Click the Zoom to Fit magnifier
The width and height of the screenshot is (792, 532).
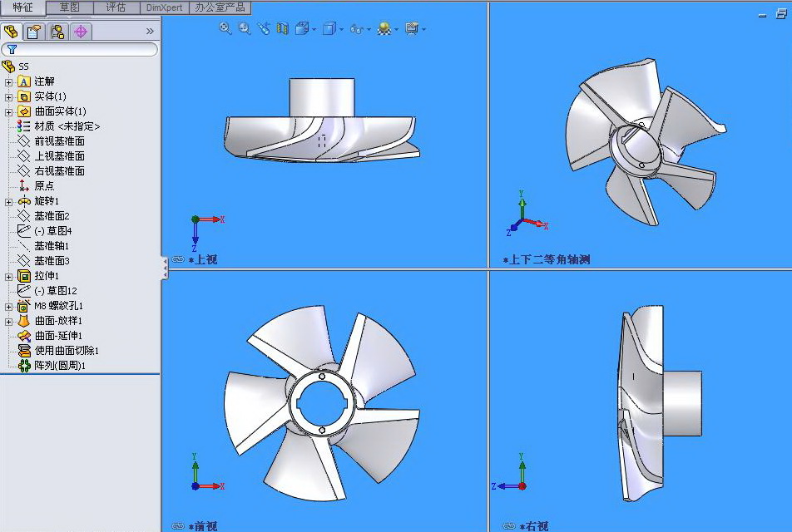click(x=225, y=28)
